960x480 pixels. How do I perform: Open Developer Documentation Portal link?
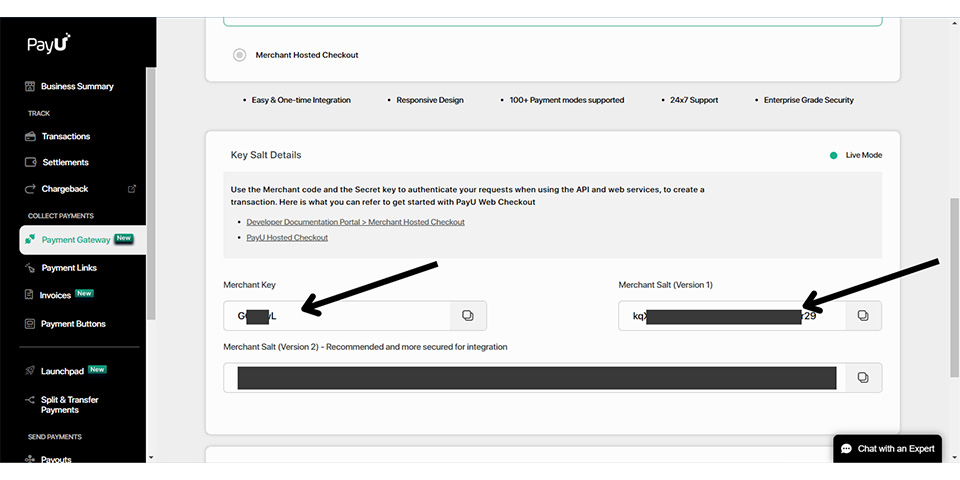(x=355, y=222)
